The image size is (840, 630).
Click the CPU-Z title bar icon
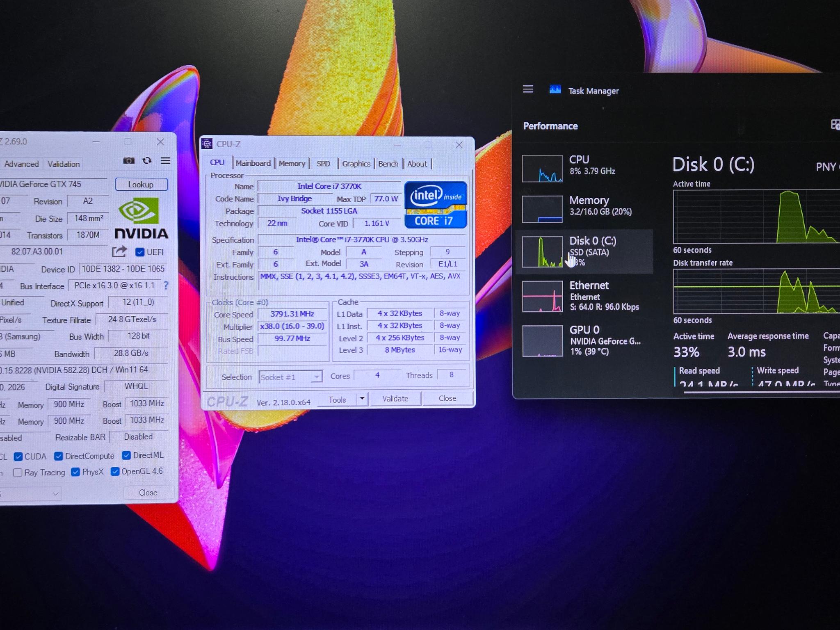(207, 144)
